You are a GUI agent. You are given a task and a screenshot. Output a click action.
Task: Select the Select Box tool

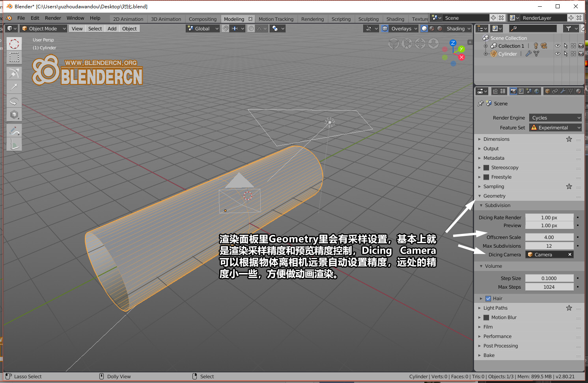tap(14, 58)
